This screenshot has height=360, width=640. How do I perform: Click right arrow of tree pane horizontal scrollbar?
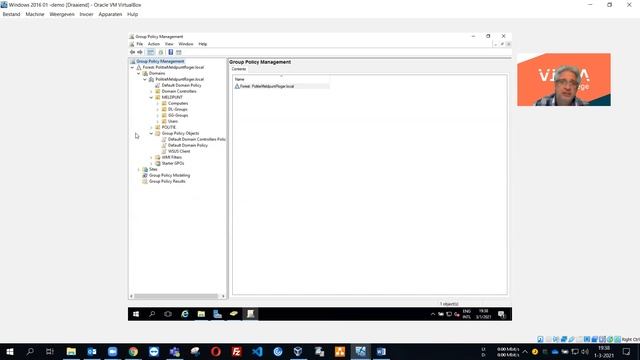[223, 296]
